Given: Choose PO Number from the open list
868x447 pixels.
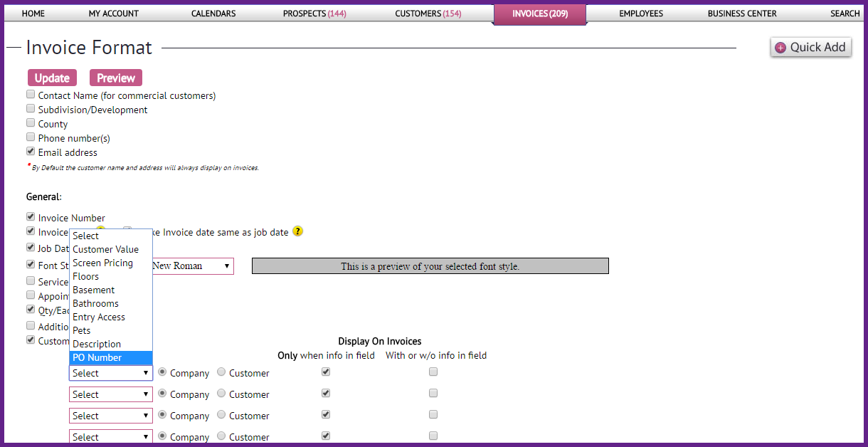Looking at the screenshot, I should [x=110, y=357].
